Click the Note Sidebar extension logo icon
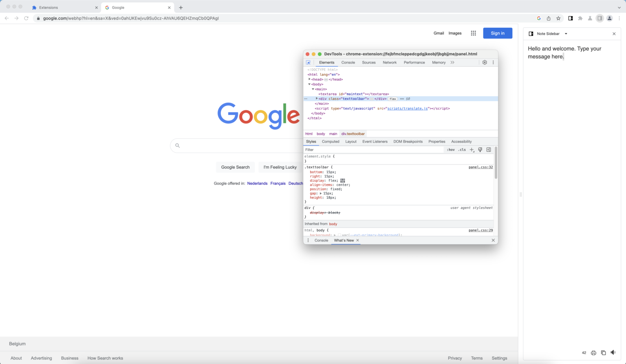This screenshot has width=626, height=364. click(530, 33)
